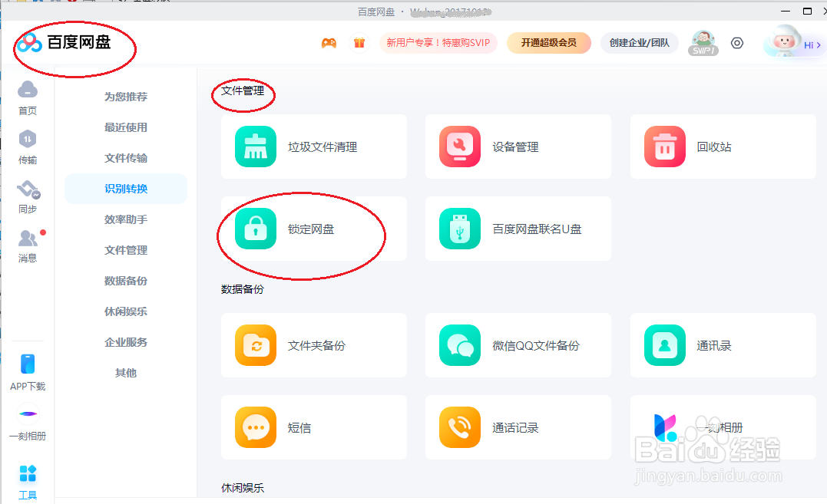The image size is (827, 504).
Task: Open 锁定网盘 lock icon
Action: click(256, 229)
